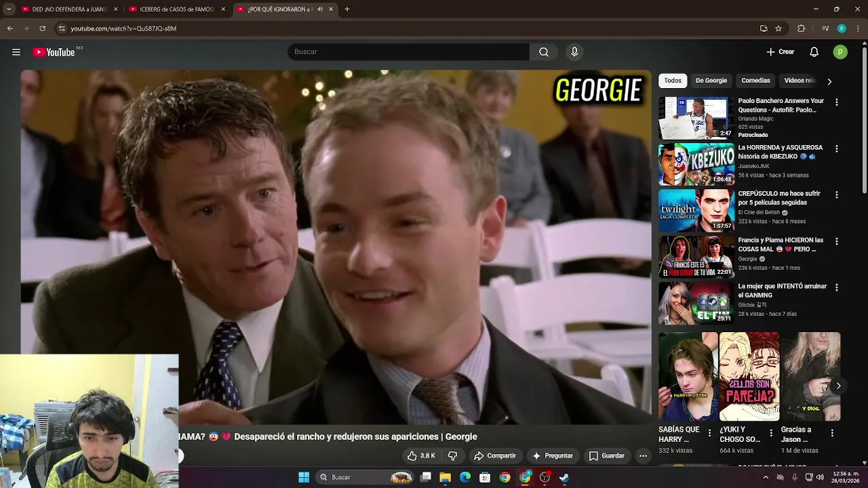Open options for Gracias a Jason short
Image resolution: width=868 pixels, height=488 pixels.
coord(832,432)
